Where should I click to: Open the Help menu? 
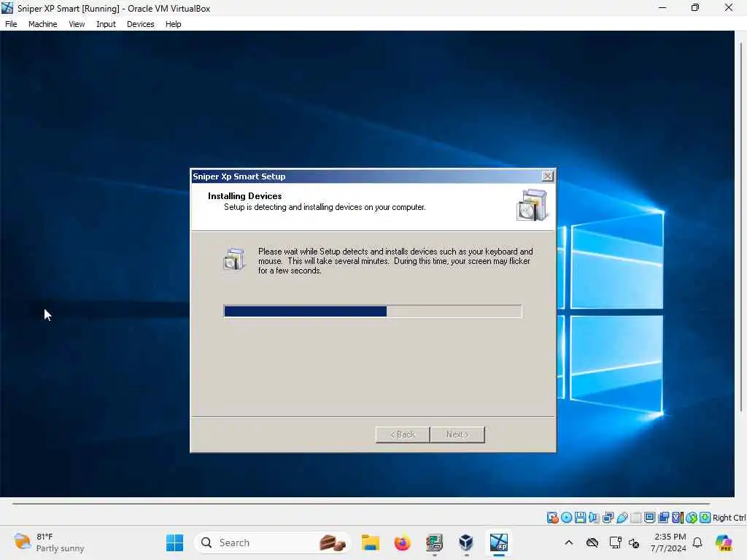tap(174, 24)
